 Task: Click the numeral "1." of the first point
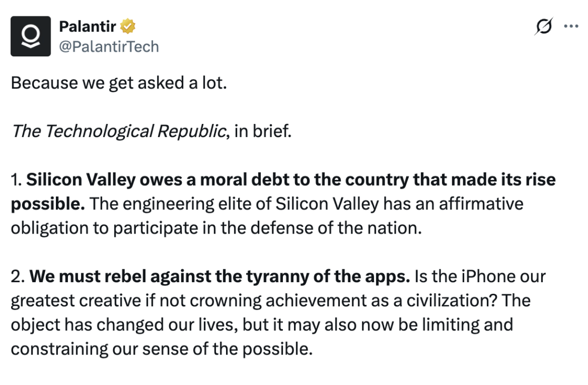coord(17,179)
